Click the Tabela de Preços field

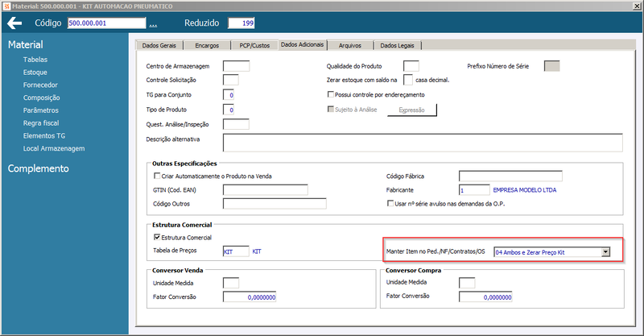[236, 251]
